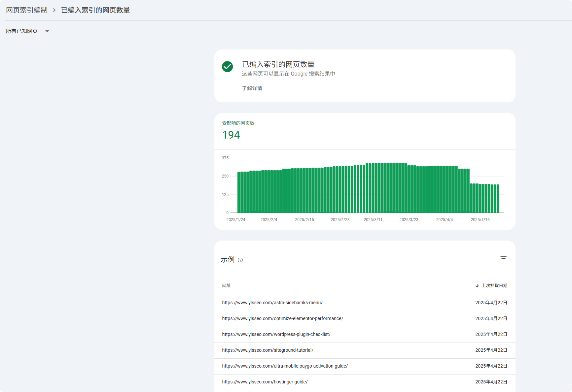The height and width of the screenshot is (392, 572).
Task: Open the wordpress-plugin-checklist URL row
Action: [x=365, y=335]
